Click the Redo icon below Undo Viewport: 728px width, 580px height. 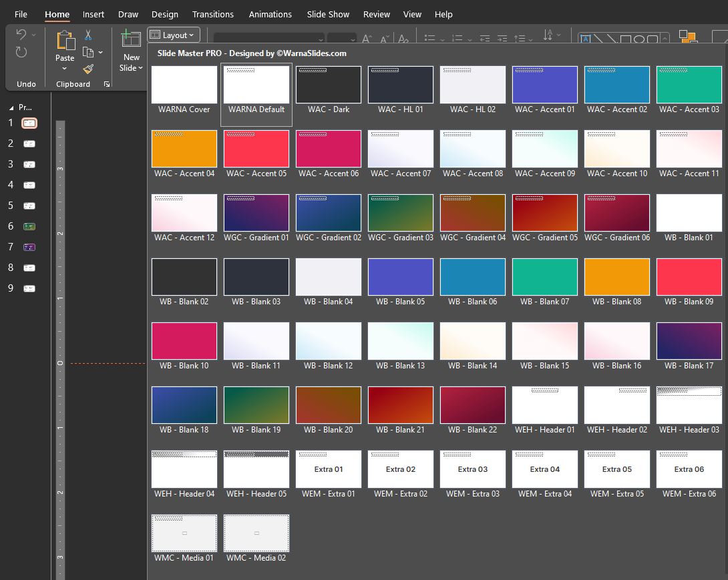[21, 52]
